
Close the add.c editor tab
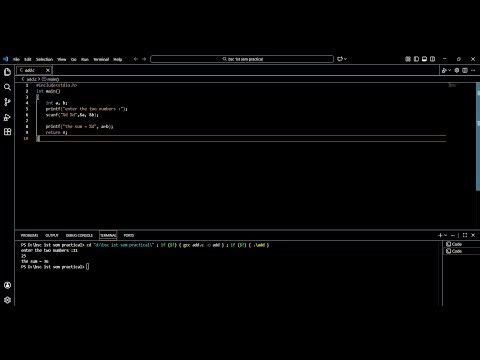pyautogui.click(x=48, y=70)
